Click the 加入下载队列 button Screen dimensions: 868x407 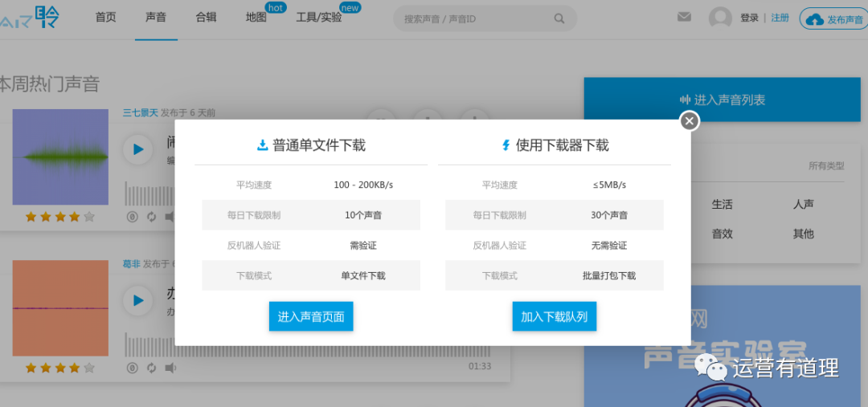point(554,316)
